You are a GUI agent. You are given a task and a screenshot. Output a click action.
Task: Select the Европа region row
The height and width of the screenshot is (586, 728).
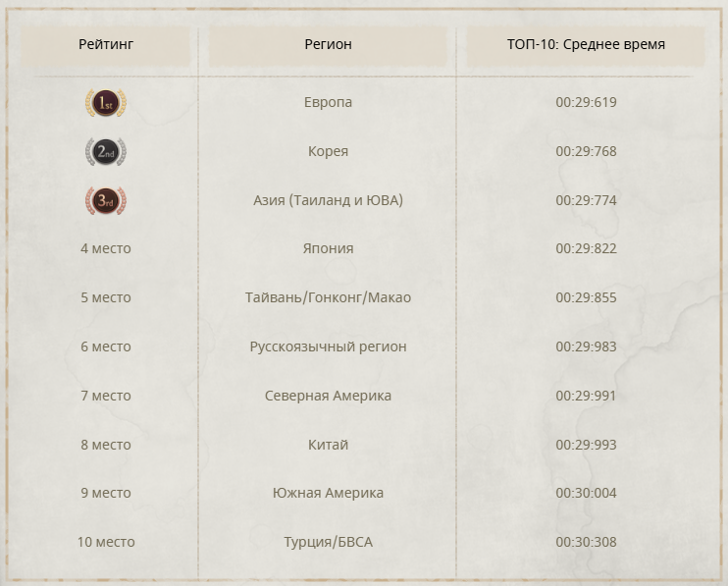pos(328,102)
